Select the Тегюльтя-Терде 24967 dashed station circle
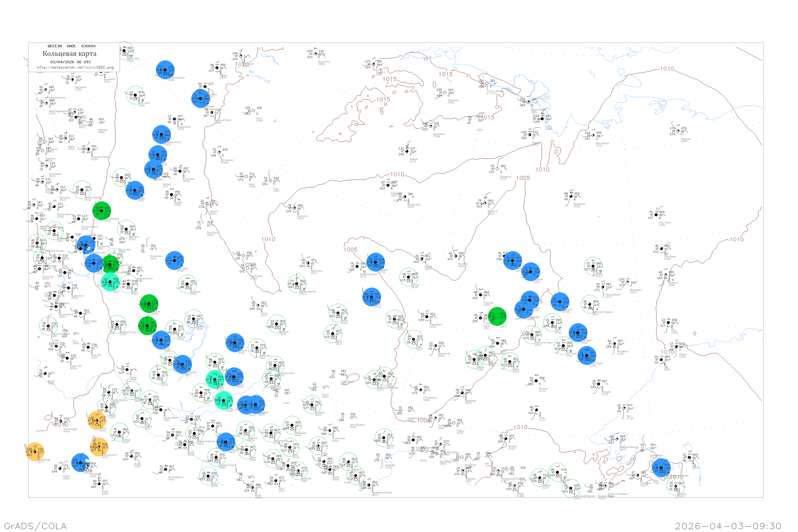This screenshot has height=532, width=798. (532, 335)
